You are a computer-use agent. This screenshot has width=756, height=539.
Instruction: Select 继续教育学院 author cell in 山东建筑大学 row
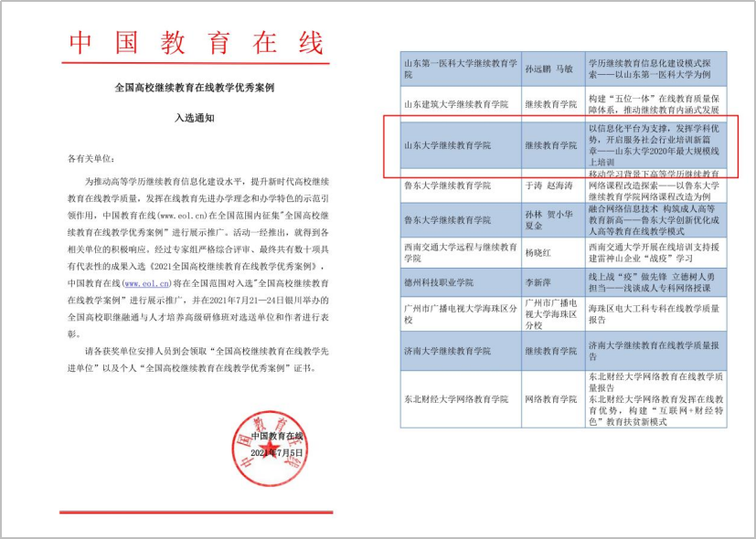[x=553, y=104]
